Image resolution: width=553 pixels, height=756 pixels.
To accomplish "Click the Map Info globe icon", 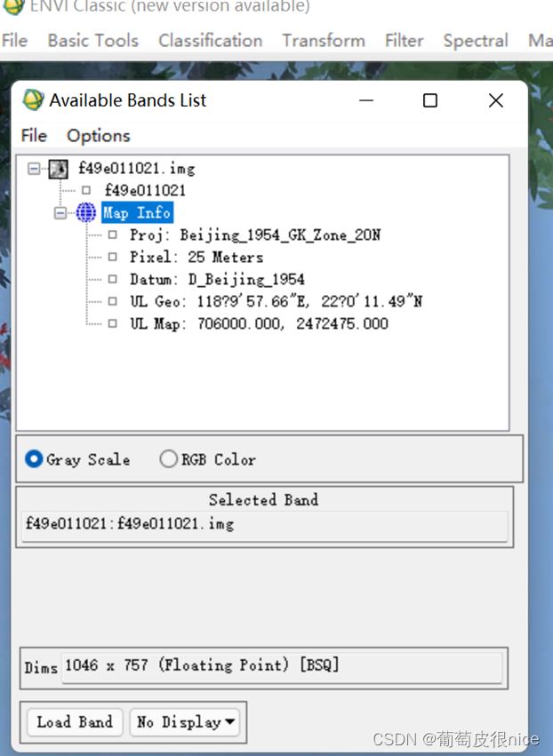I will [x=86, y=212].
